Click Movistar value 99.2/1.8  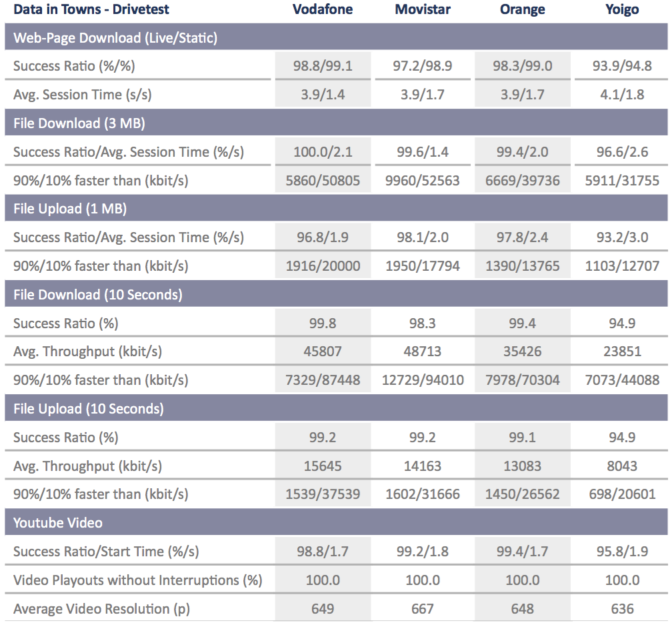pos(423,551)
